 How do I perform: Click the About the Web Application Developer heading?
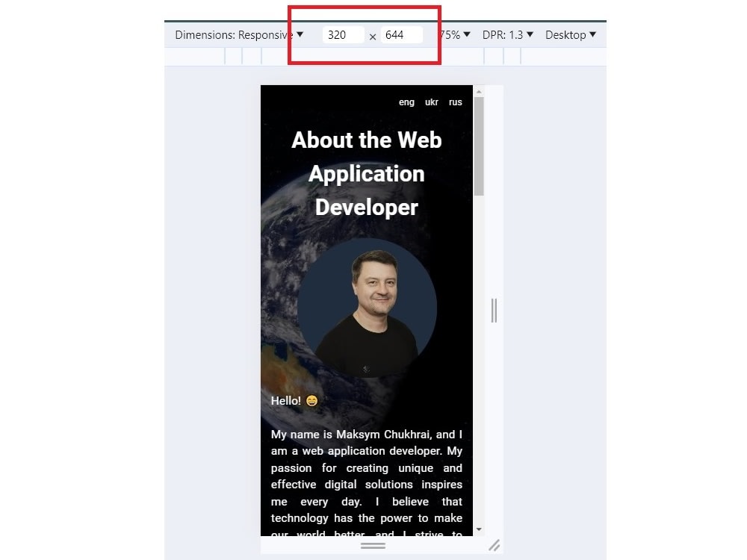[x=366, y=173]
